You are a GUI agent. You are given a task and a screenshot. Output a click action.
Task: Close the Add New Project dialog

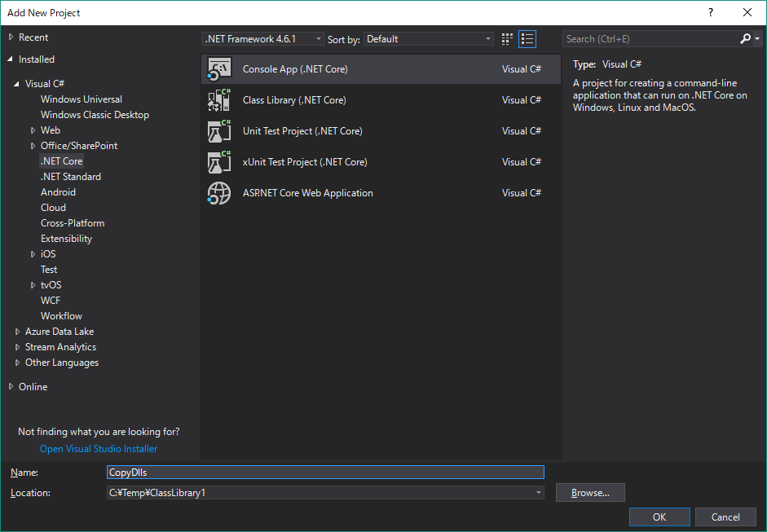pos(747,13)
